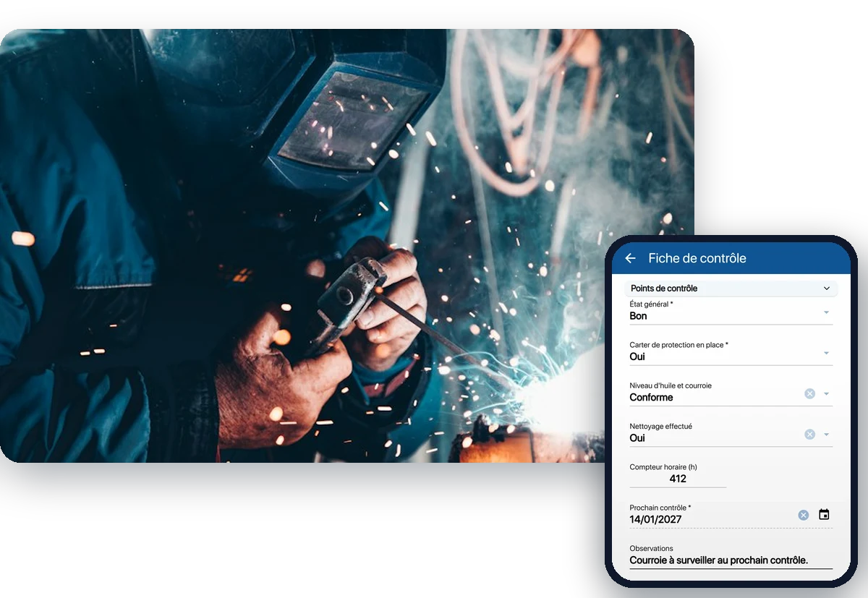Open the Niveau d'huile et courroie dropdown arrow
The image size is (868, 598).
coord(827,394)
